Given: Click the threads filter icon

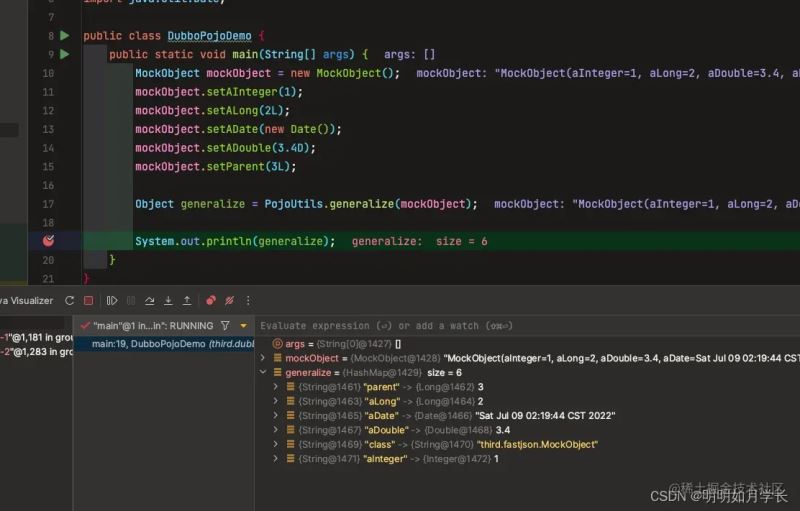Looking at the screenshot, I should (225, 326).
